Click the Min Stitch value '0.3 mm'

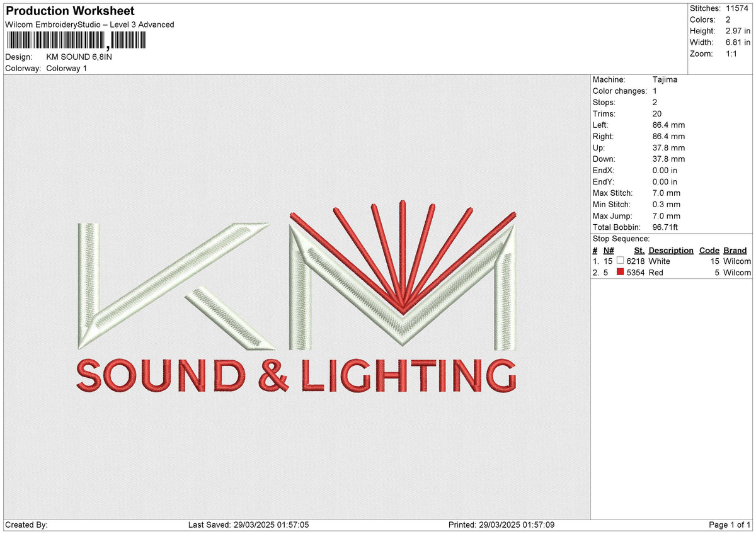pos(667,205)
